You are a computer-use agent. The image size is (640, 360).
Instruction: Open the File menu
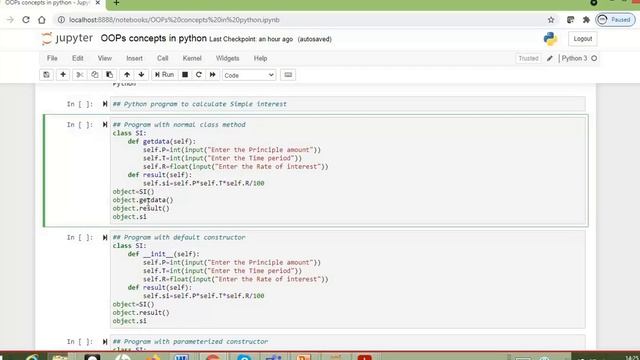tap(52, 58)
